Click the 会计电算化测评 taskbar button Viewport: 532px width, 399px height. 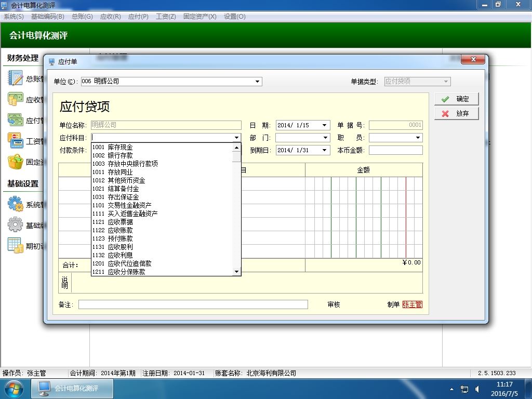click(72, 389)
